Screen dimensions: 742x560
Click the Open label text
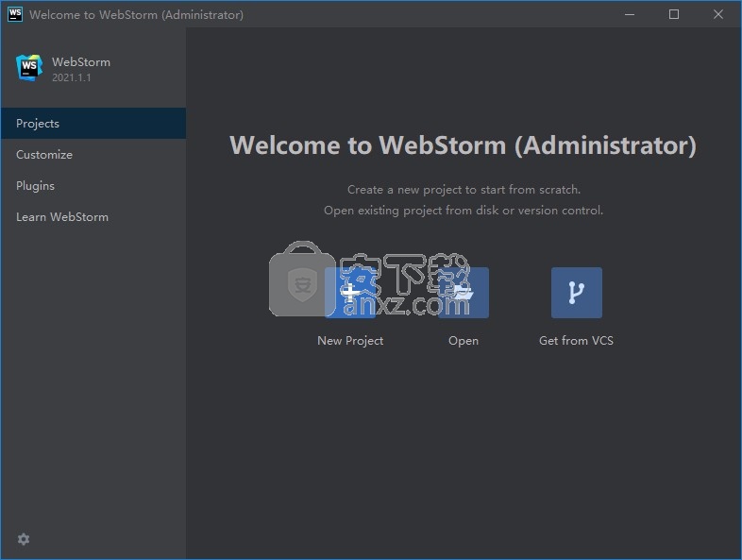pyautogui.click(x=464, y=341)
